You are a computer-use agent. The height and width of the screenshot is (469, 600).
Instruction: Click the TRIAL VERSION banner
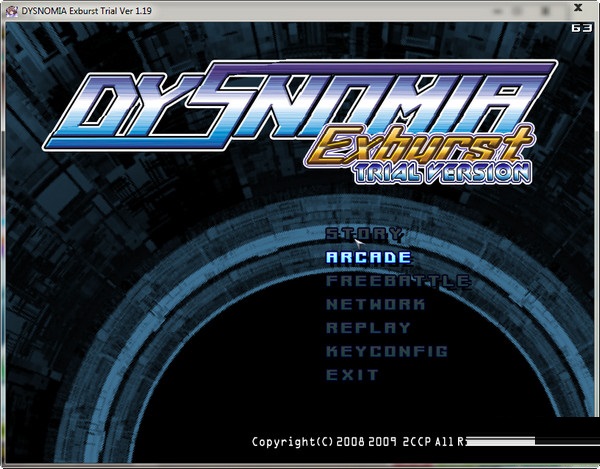tap(443, 173)
